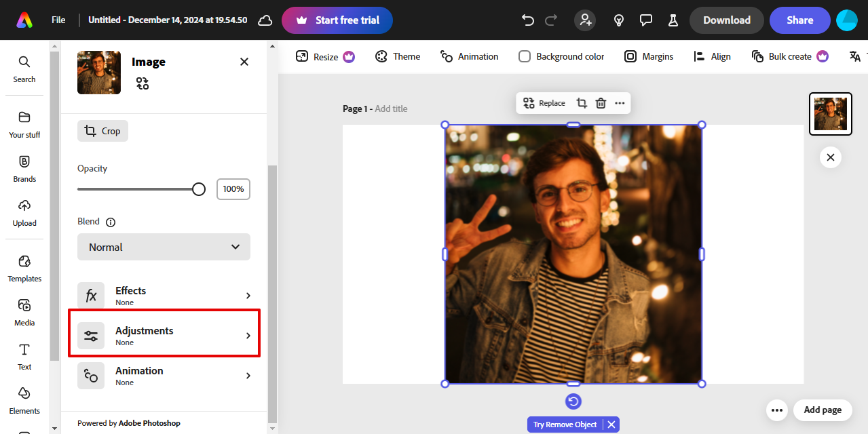This screenshot has width=868, height=434.
Task: Click the replace image icon under Image title
Action: [142, 83]
